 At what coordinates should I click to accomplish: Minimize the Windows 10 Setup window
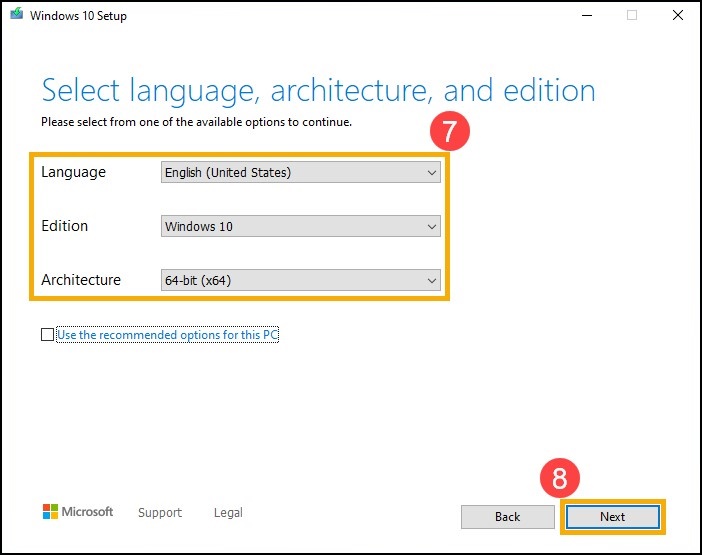point(587,15)
